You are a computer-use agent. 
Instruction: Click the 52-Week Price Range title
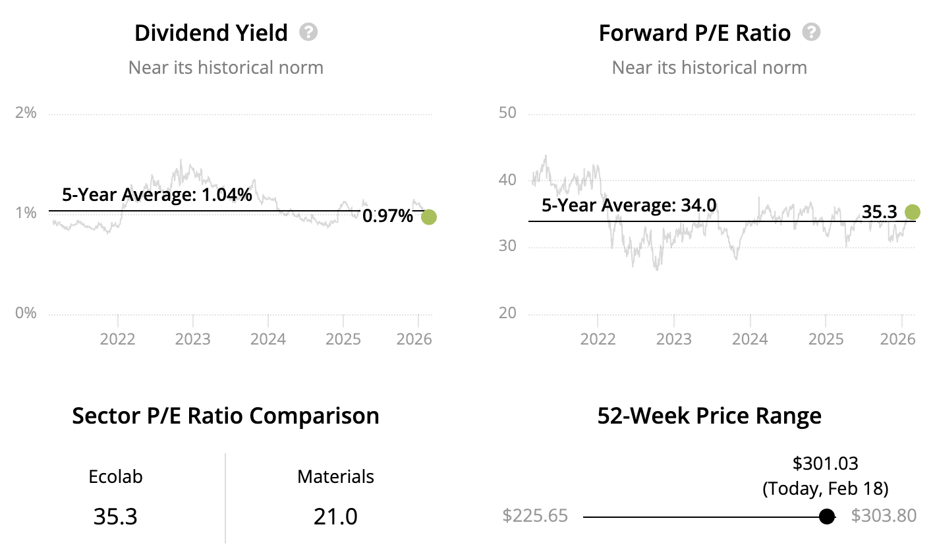pos(709,416)
